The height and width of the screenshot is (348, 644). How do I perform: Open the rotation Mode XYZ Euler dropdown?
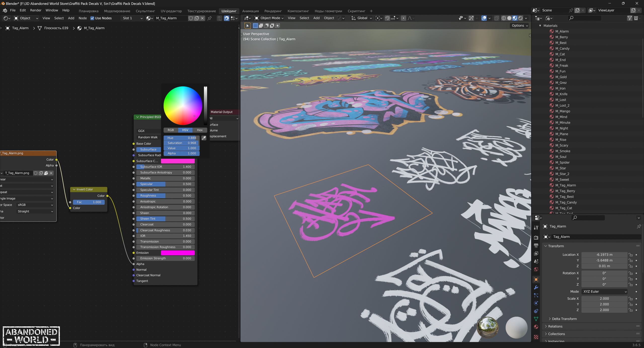click(605, 291)
